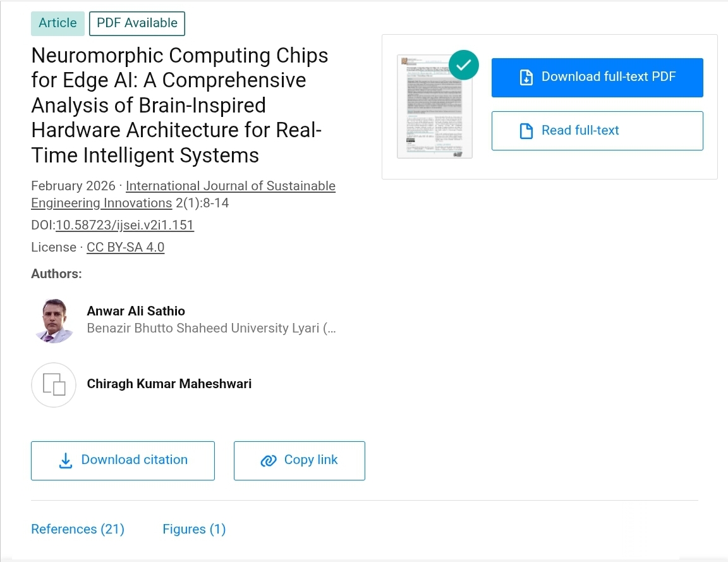Click the Download full-text PDF button
Screen dimensions: 728x562
(597, 76)
